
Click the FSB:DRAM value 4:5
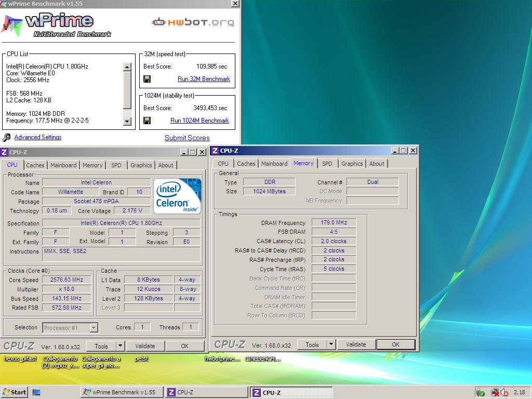(x=334, y=232)
